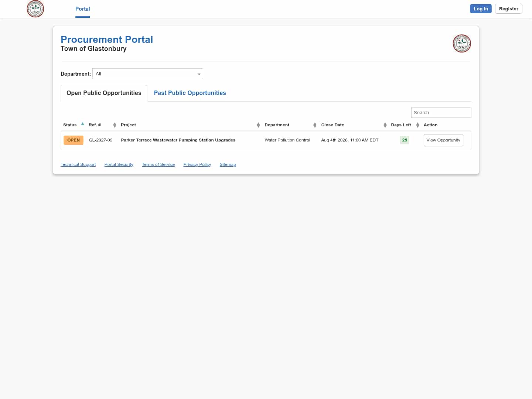Open the Sitemap link
Viewport: 532px width, 399px height.
click(x=228, y=164)
